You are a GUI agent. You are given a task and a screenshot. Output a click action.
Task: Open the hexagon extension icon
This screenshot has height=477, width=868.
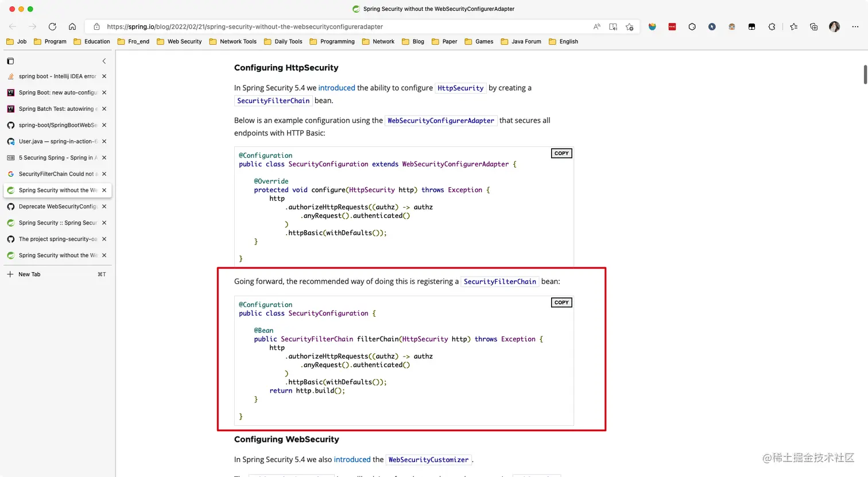click(692, 26)
